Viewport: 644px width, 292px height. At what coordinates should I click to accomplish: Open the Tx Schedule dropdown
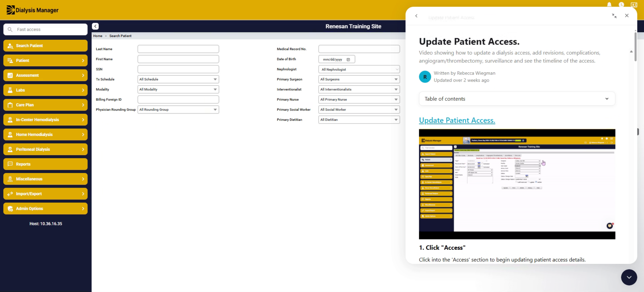point(178,79)
